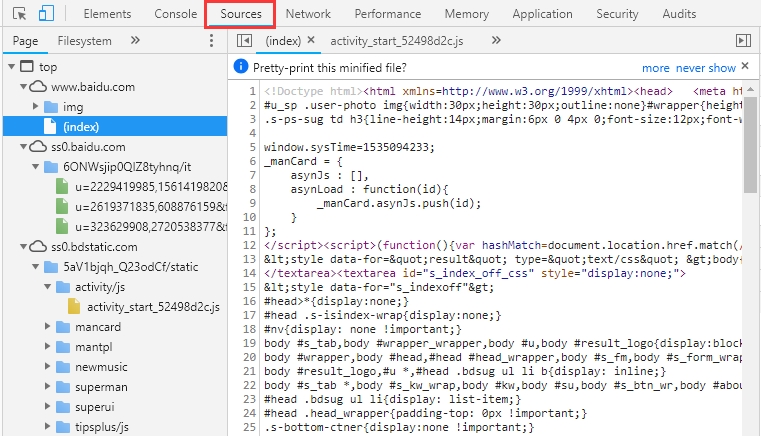
Task: Toggle the debugger pane icon at right
Action: pos(742,40)
